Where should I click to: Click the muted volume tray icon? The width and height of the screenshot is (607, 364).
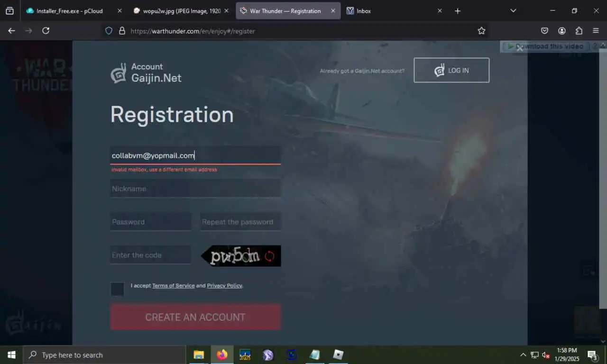[546, 355]
